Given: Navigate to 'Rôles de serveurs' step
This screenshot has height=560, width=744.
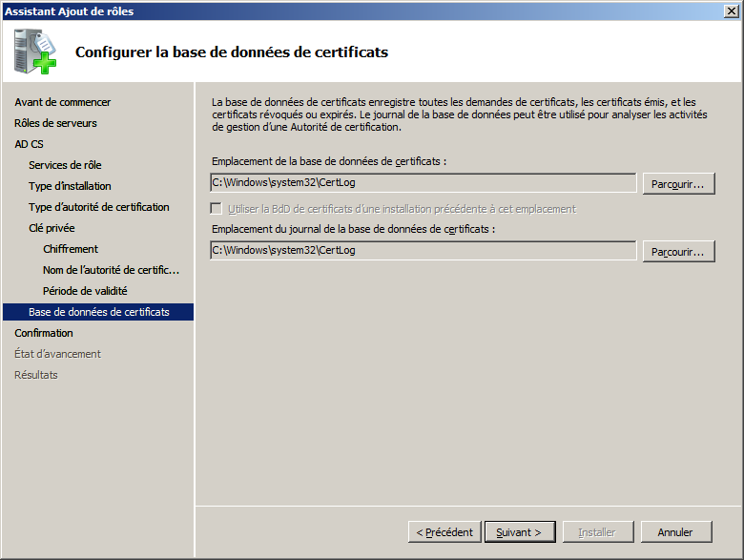Looking at the screenshot, I should coord(55,123).
